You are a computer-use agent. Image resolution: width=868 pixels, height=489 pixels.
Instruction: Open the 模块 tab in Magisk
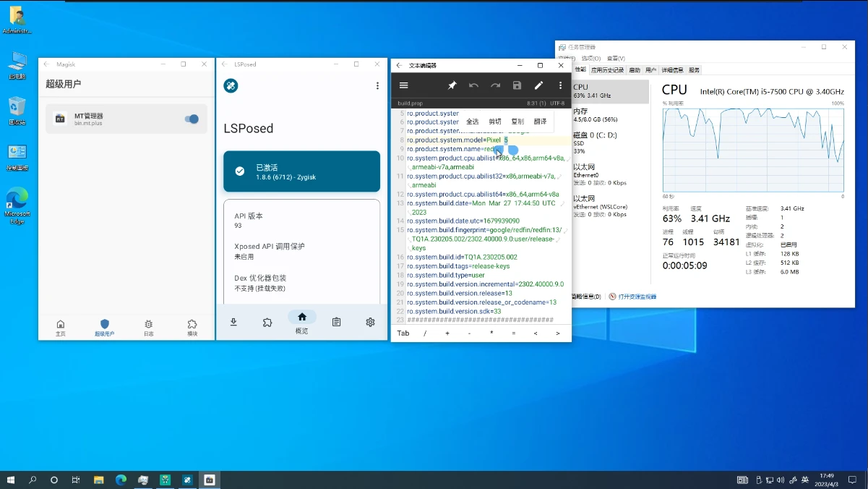(x=192, y=328)
